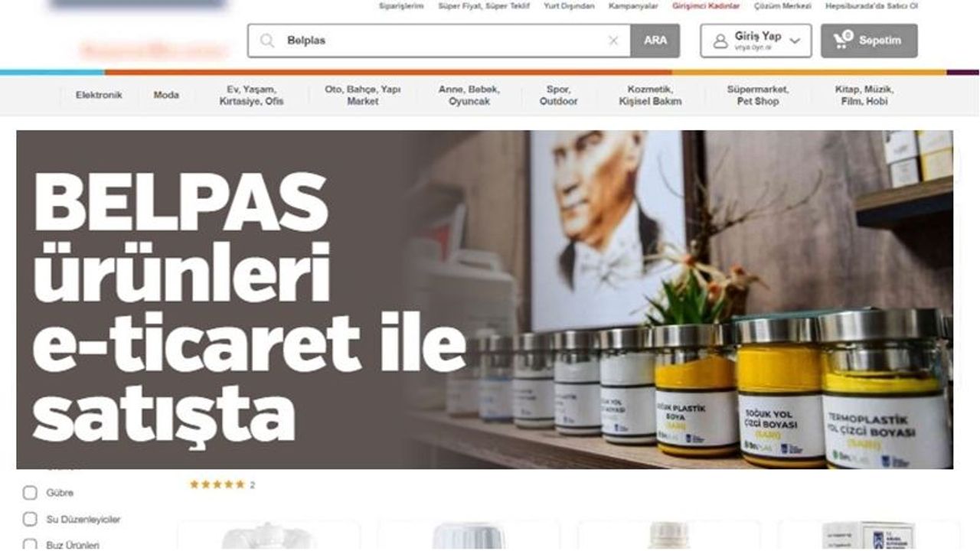Enable the Su Düzenleyiciler checkbox
The height and width of the screenshot is (551, 980).
(30, 519)
